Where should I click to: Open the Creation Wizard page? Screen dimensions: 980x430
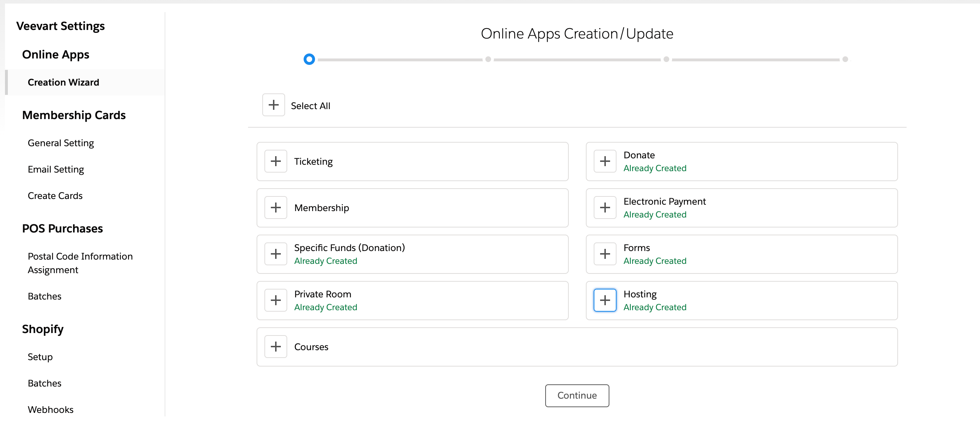(63, 82)
